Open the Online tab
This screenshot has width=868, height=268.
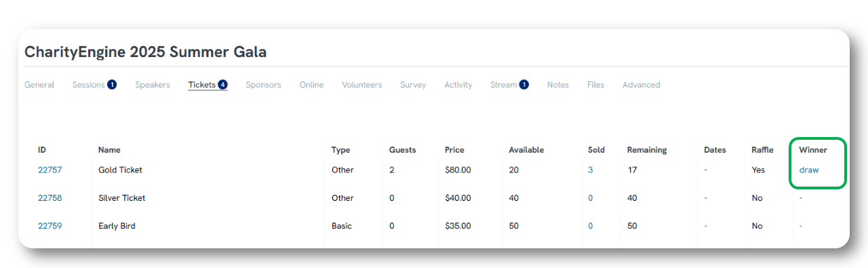[311, 85]
